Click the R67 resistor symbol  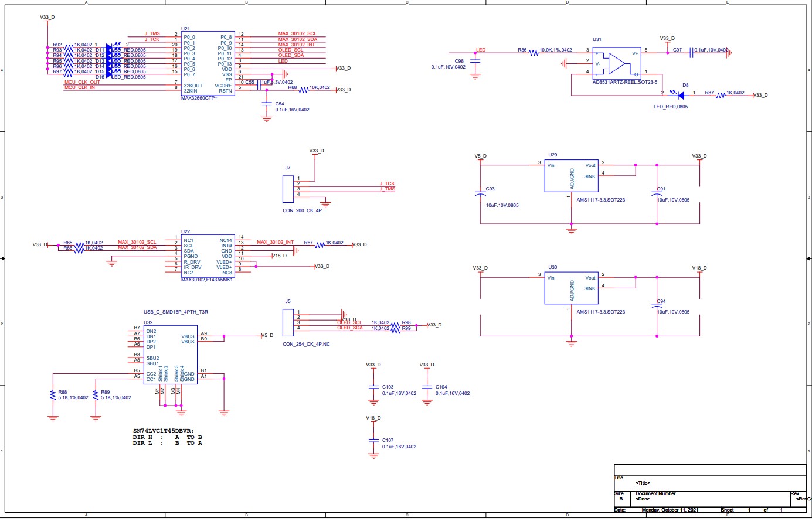pos(320,245)
